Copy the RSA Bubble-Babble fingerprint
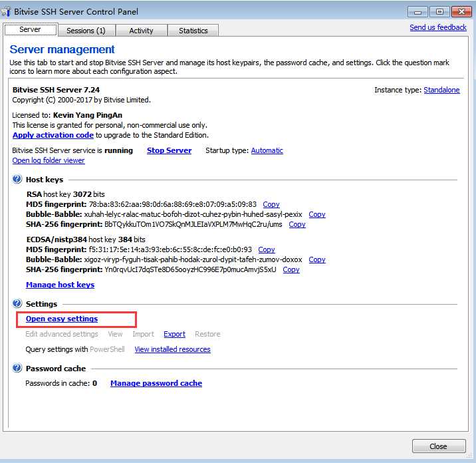 click(x=317, y=214)
